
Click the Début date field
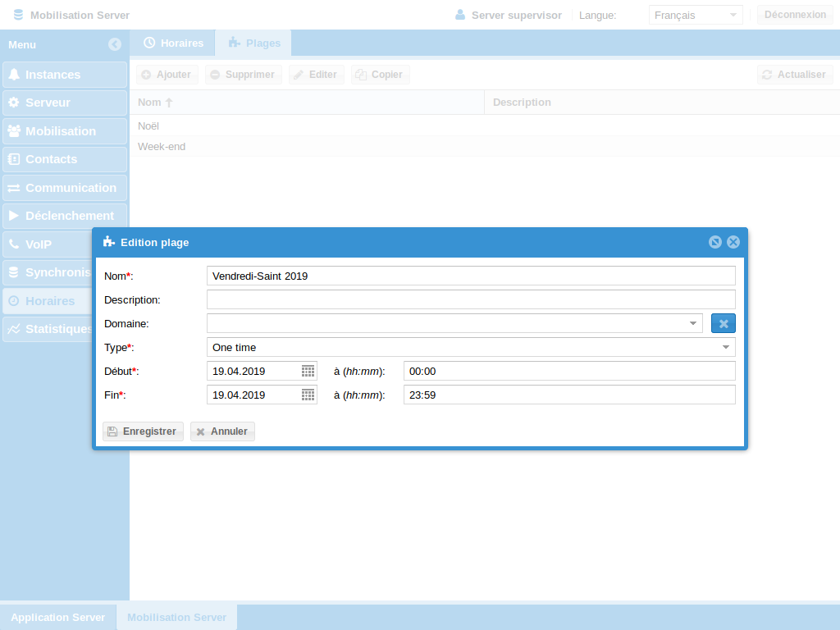pyautogui.click(x=253, y=372)
